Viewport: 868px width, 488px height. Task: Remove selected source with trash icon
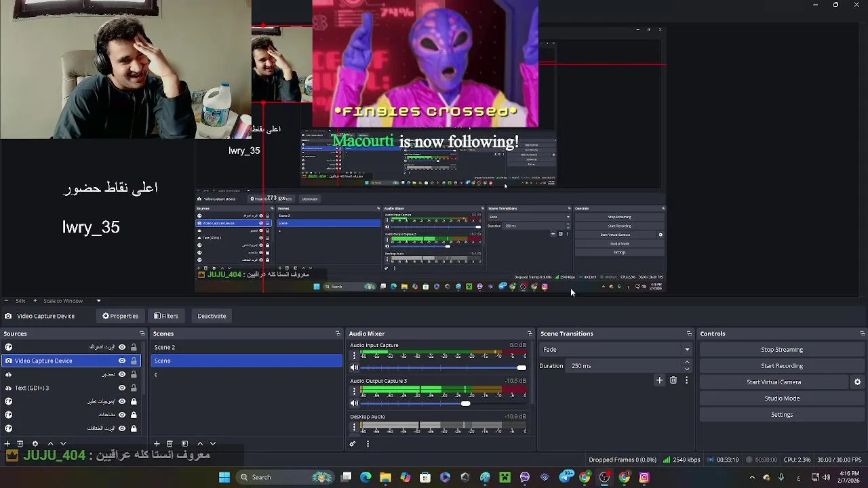point(20,444)
